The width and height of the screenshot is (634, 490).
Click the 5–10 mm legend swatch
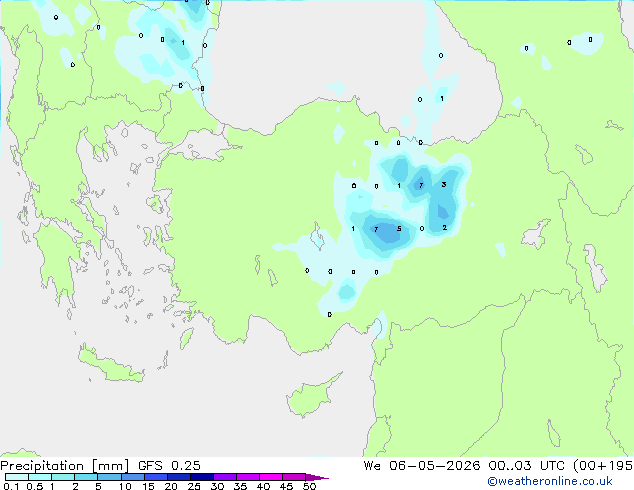(x=109, y=477)
